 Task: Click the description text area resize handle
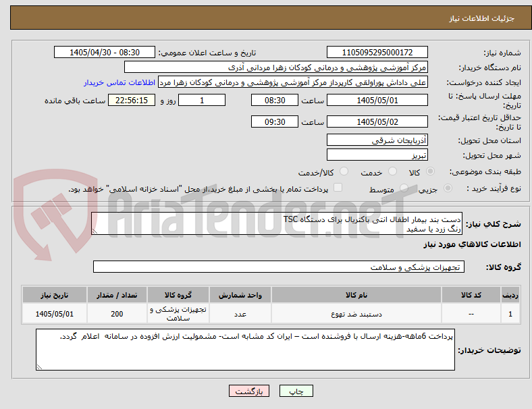click(x=95, y=231)
